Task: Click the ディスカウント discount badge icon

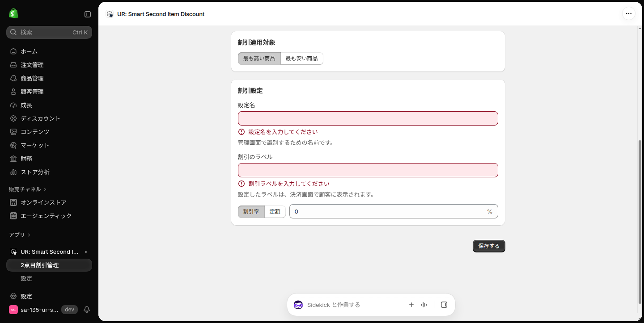Action: point(13,118)
